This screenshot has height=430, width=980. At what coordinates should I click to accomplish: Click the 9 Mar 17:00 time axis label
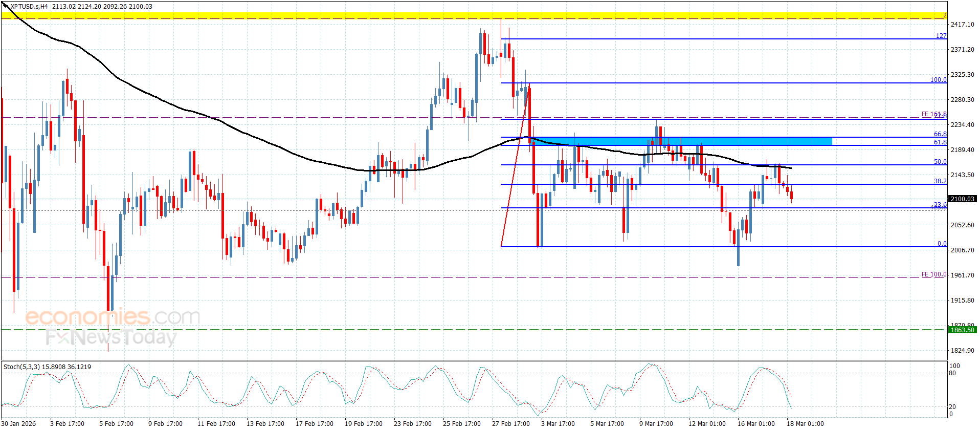tap(656, 423)
